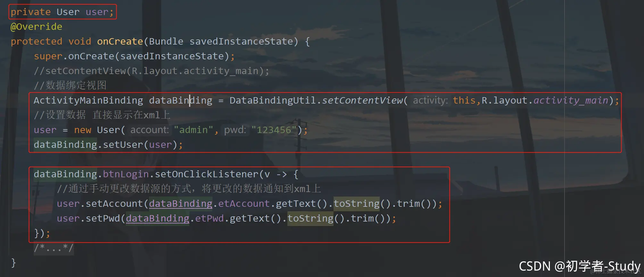The height and width of the screenshot is (277, 644).
Task: Click the "admin" string literal
Action: coord(194,130)
